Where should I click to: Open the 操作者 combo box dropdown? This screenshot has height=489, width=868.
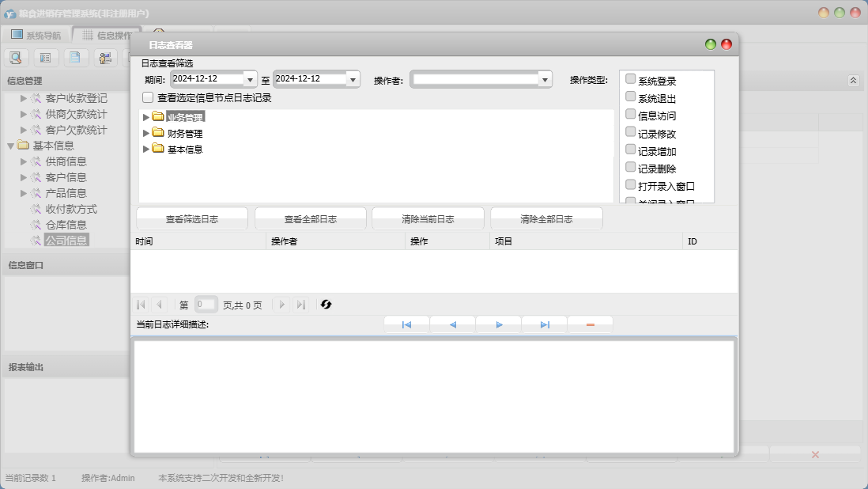pos(545,80)
